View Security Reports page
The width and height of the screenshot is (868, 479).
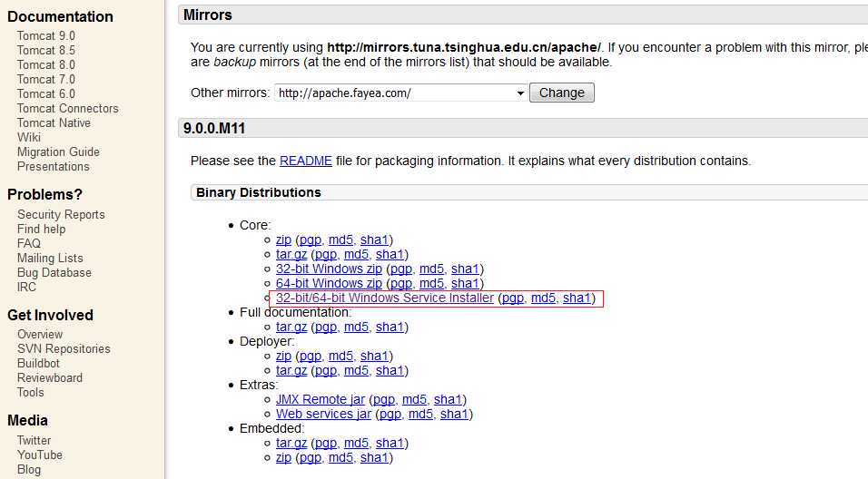(x=61, y=215)
